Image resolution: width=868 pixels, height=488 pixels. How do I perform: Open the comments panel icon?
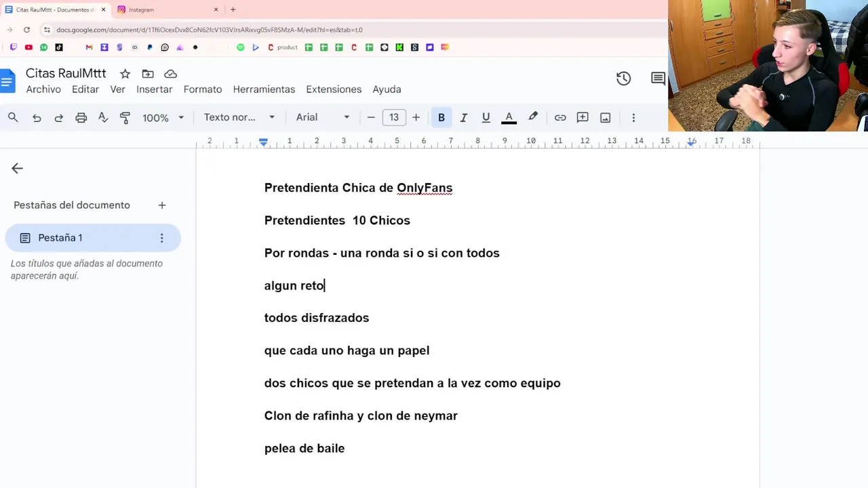[x=658, y=79]
